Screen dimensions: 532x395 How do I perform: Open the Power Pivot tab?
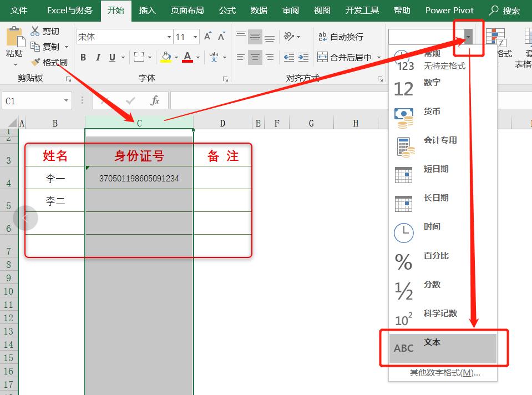pyautogui.click(x=449, y=10)
